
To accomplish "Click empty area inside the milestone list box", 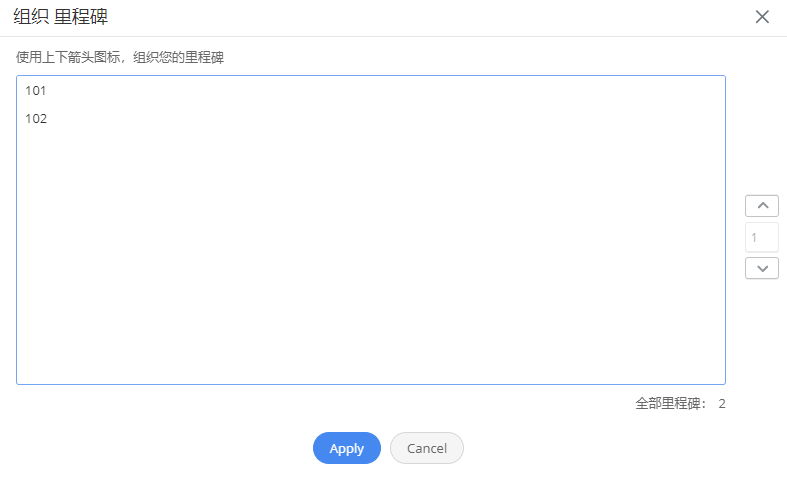I will tap(370, 251).
